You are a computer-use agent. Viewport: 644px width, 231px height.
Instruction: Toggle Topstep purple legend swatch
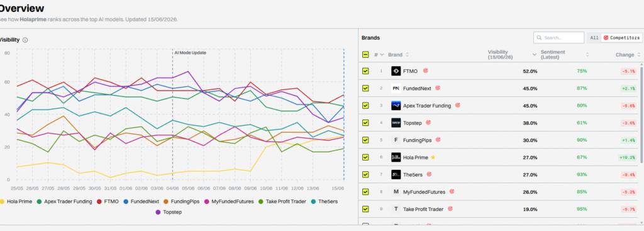click(x=158, y=212)
